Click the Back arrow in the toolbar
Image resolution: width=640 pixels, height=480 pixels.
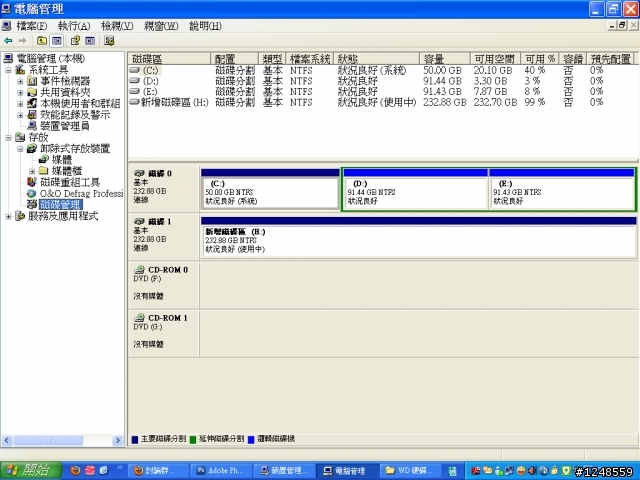pyautogui.click(x=8, y=40)
